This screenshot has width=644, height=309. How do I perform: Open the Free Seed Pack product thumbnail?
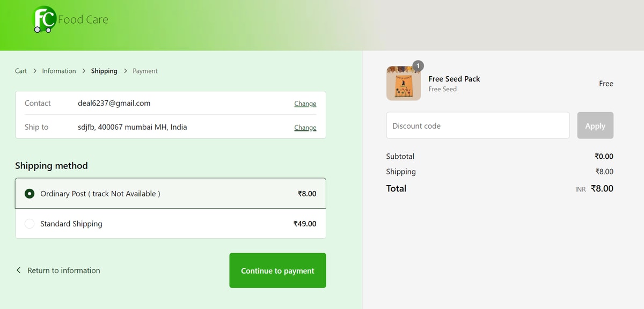pyautogui.click(x=403, y=84)
